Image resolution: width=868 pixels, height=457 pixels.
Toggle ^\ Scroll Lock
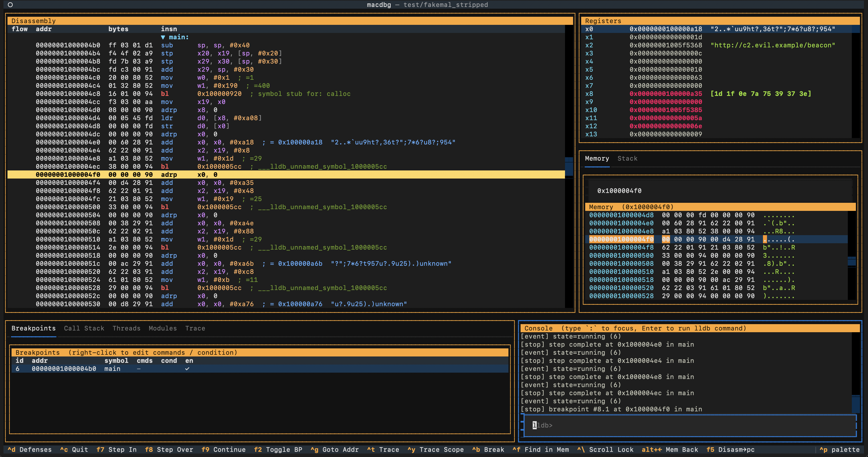coord(605,449)
